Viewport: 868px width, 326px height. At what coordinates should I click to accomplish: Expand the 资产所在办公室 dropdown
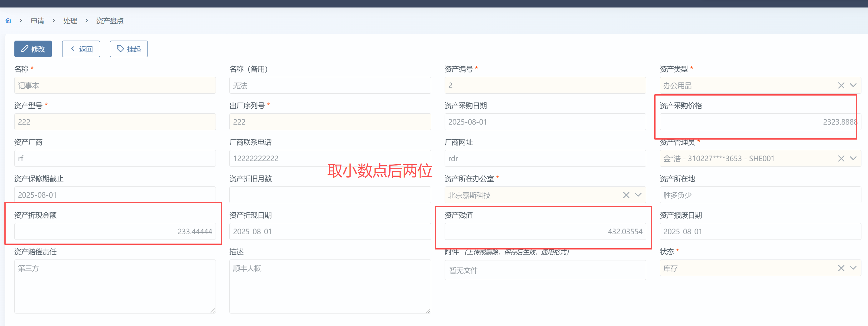638,195
